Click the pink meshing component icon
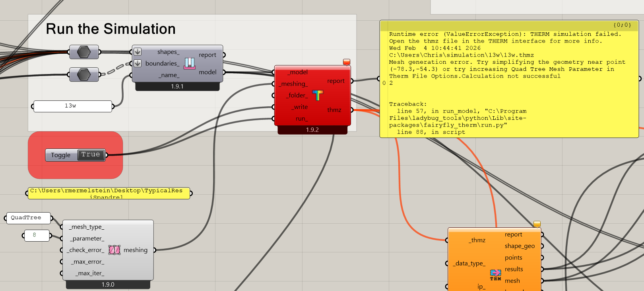 tap(114, 250)
